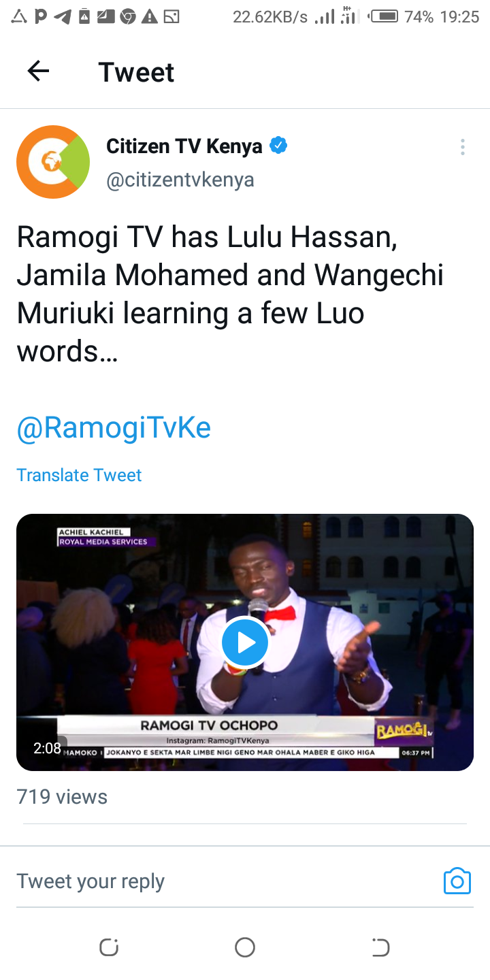Tap the Chrome notification icon in status bar
Screen dimensions: 490x980
127,17
